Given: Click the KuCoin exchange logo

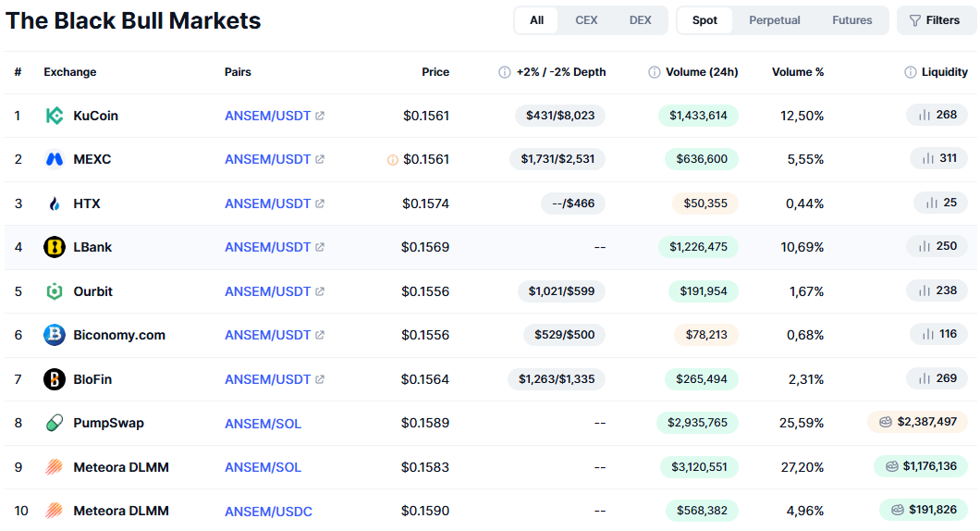Looking at the screenshot, I should (x=55, y=116).
